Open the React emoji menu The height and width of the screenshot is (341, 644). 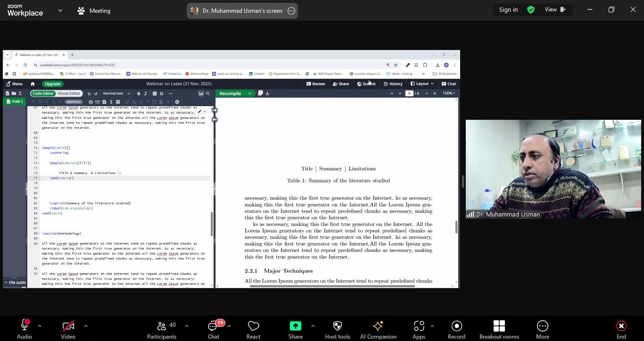pyautogui.click(x=253, y=329)
